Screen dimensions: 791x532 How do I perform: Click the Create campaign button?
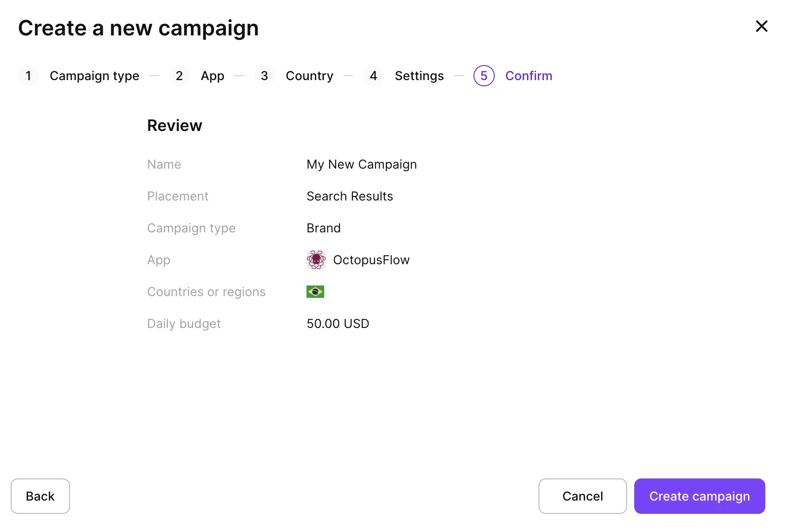click(700, 496)
